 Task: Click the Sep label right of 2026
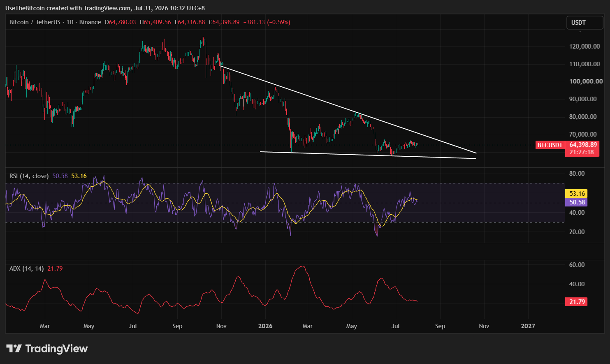point(440,326)
